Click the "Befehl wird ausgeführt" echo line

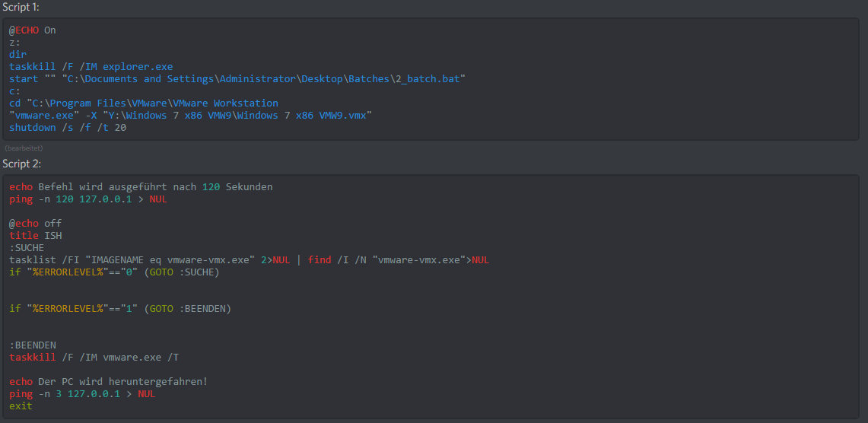point(141,187)
